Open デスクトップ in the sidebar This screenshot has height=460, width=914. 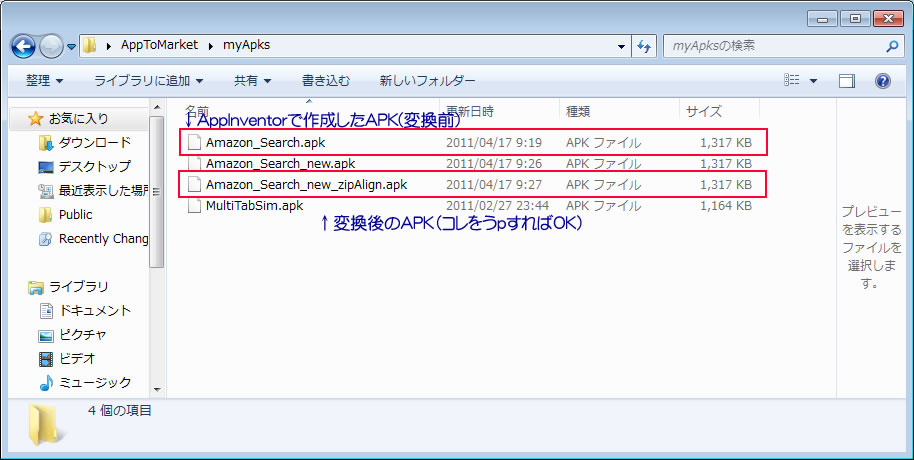pyautogui.click(x=94, y=166)
